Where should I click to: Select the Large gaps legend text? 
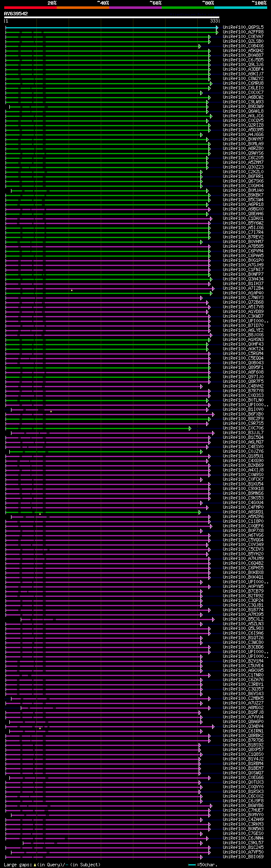pos(52,865)
